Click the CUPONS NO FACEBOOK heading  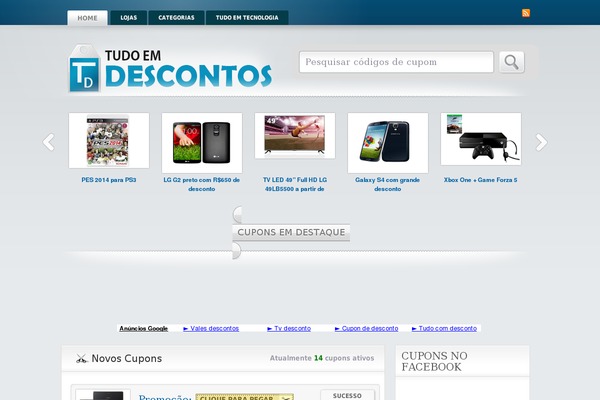[434, 361]
